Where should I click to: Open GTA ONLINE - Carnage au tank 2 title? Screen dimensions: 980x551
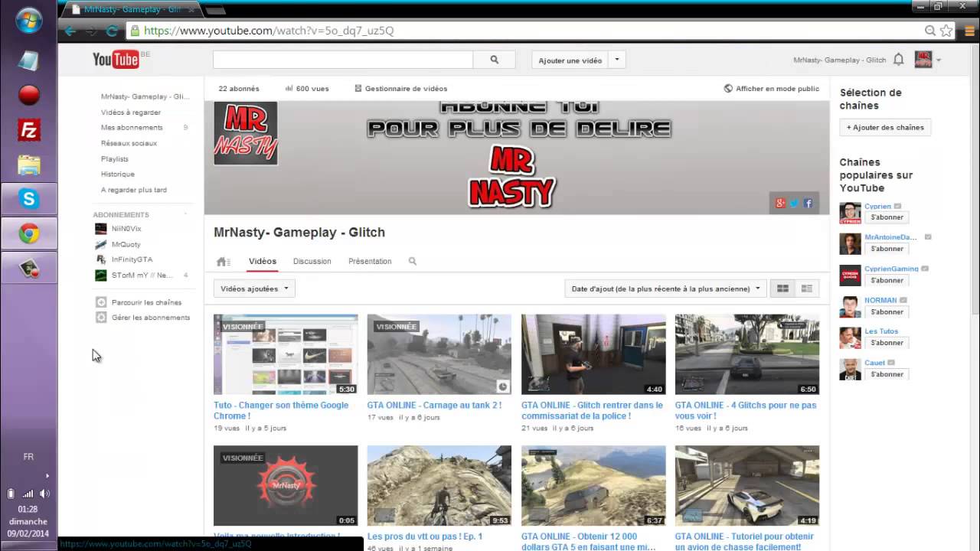coord(434,405)
